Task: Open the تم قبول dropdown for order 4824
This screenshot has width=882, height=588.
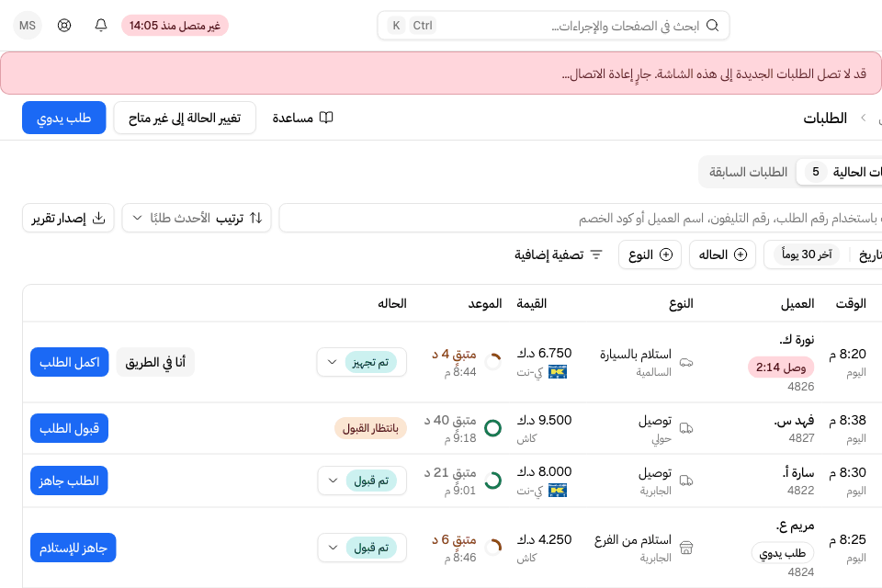Action: pyautogui.click(x=362, y=548)
